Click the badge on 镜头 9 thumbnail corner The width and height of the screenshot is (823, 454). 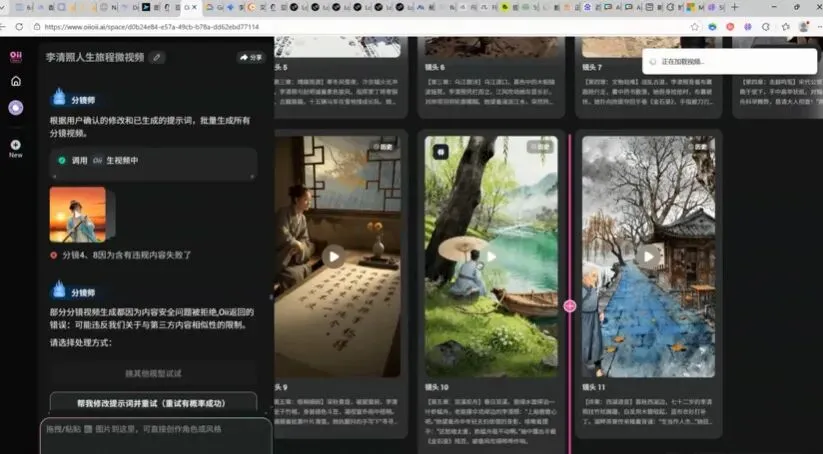coord(382,147)
